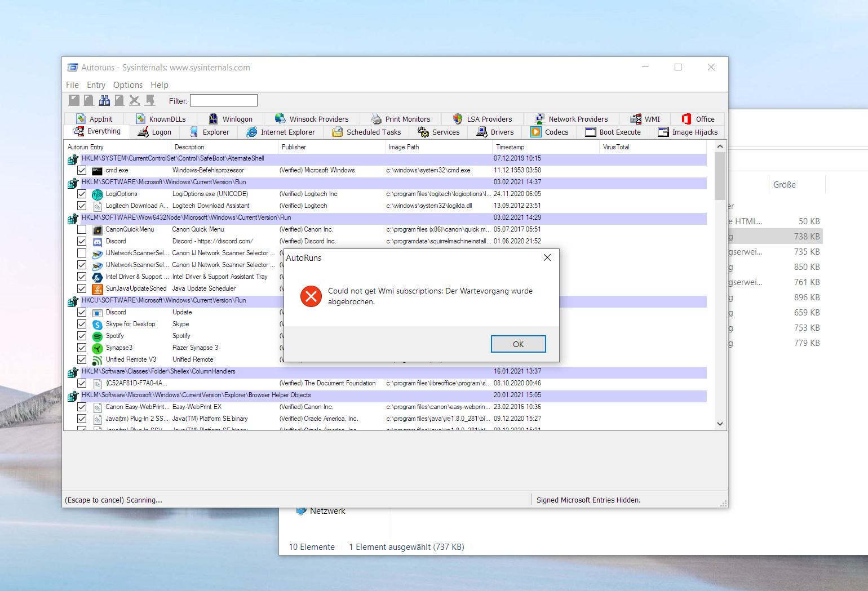Select the Codecs tab

(550, 132)
